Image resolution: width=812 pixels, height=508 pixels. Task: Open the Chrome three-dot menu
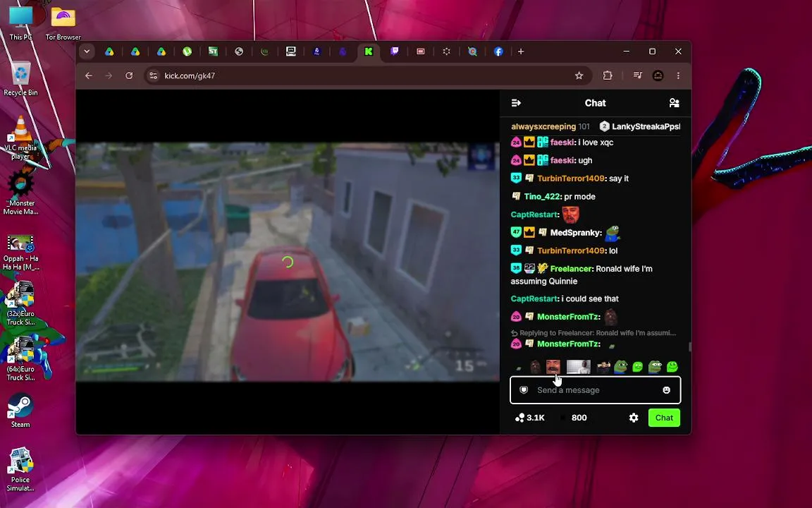point(678,75)
